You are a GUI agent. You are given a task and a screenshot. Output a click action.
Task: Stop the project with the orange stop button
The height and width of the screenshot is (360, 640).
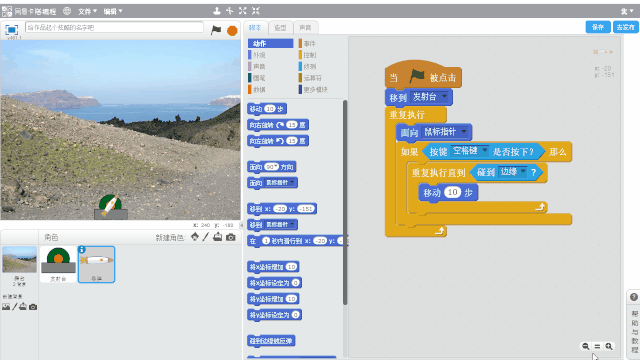coord(232,30)
